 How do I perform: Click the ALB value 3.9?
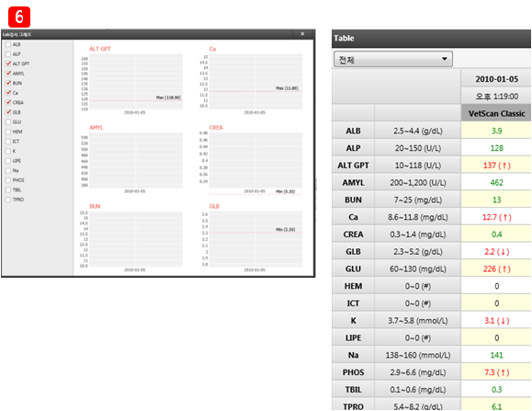496,131
